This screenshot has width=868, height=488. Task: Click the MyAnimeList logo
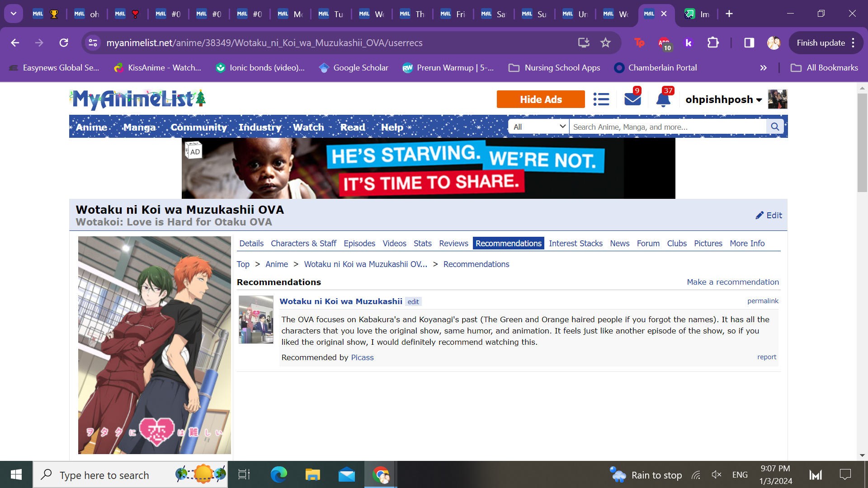pyautogui.click(x=138, y=99)
